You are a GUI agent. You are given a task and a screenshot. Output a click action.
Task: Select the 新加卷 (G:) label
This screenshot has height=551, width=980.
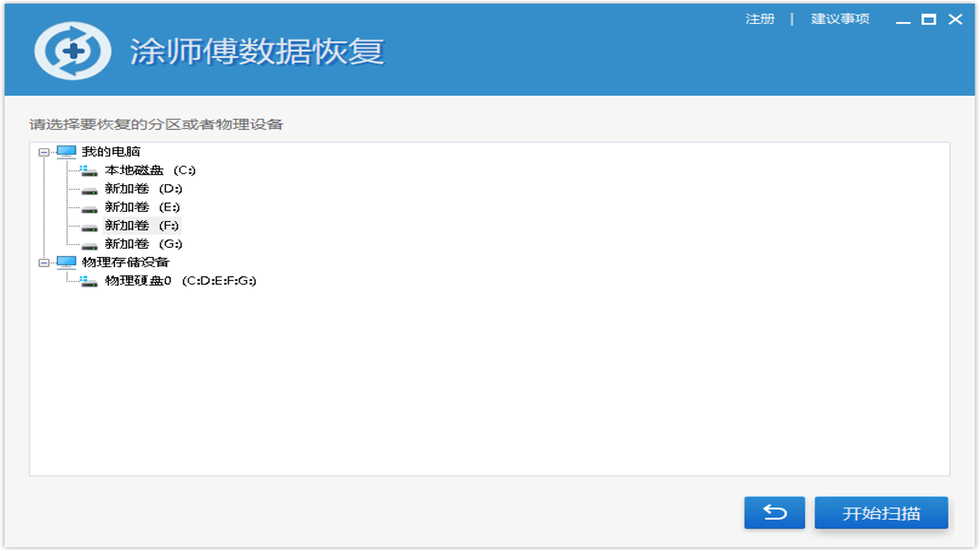pos(143,243)
